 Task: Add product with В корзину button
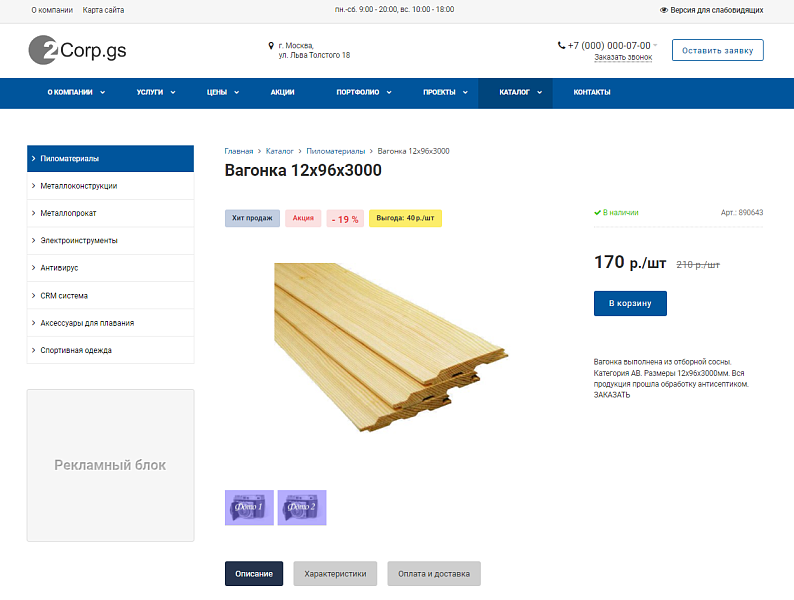[x=630, y=303]
